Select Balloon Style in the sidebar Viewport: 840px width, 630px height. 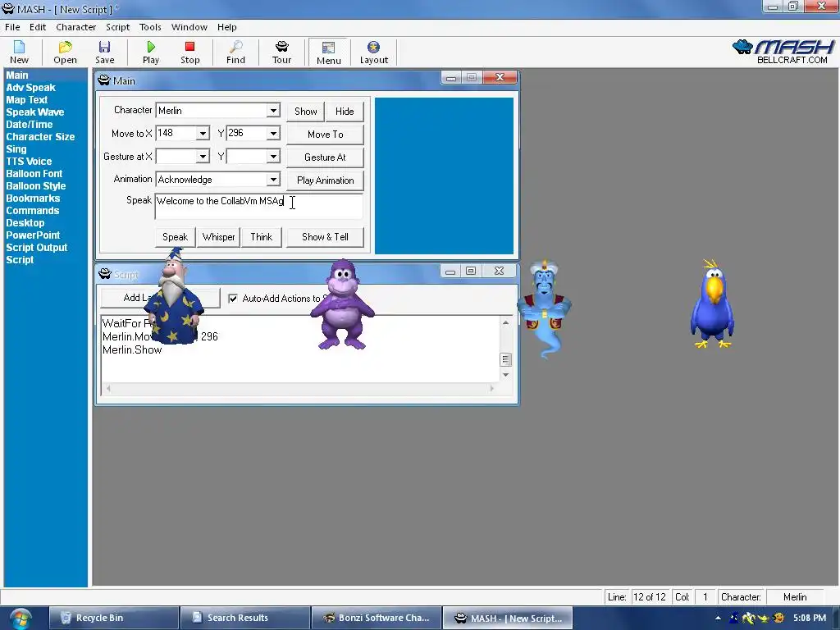click(36, 186)
